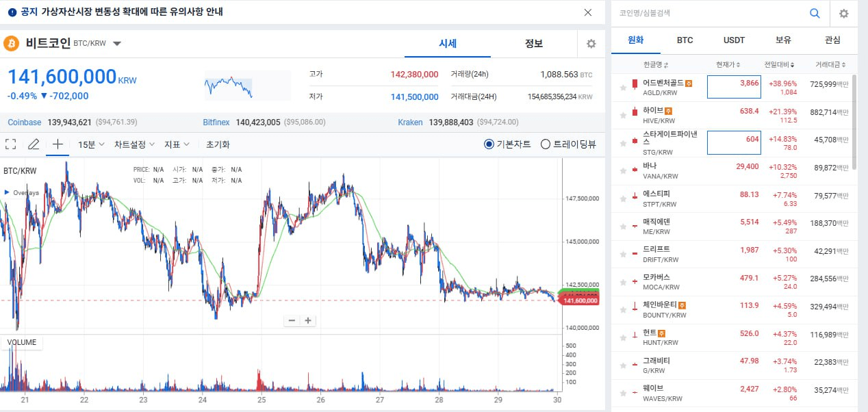
Task: Select 원화 market tab
Action: tap(636, 40)
